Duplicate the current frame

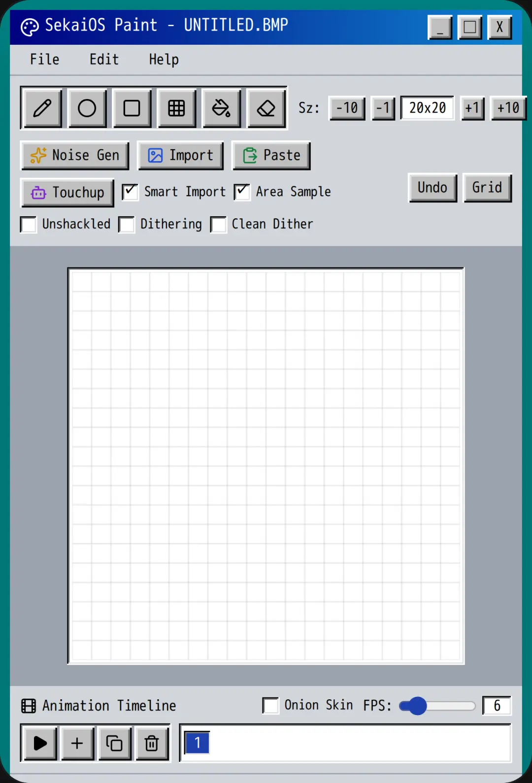point(114,743)
